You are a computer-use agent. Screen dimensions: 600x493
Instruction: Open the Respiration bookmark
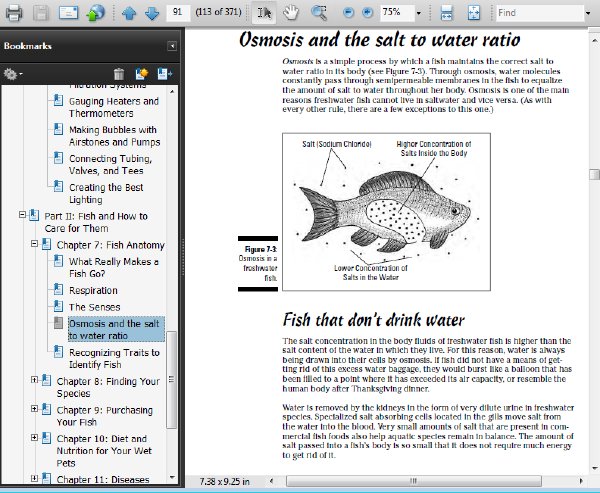pyautogui.click(x=93, y=290)
